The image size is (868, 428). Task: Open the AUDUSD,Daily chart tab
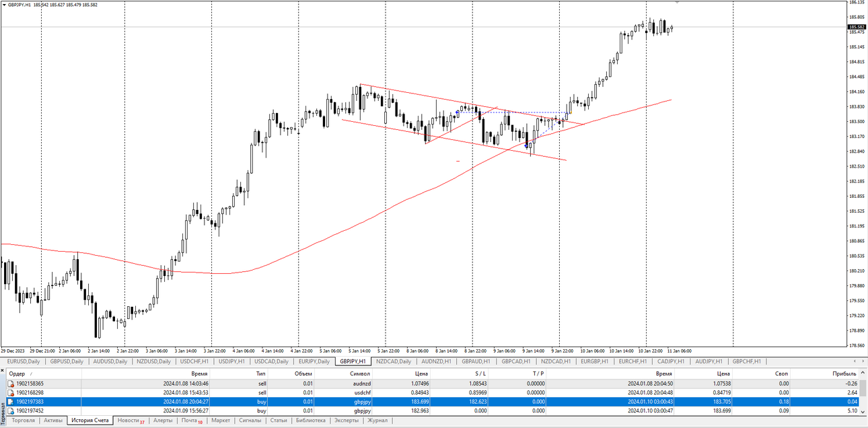(x=110, y=361)
